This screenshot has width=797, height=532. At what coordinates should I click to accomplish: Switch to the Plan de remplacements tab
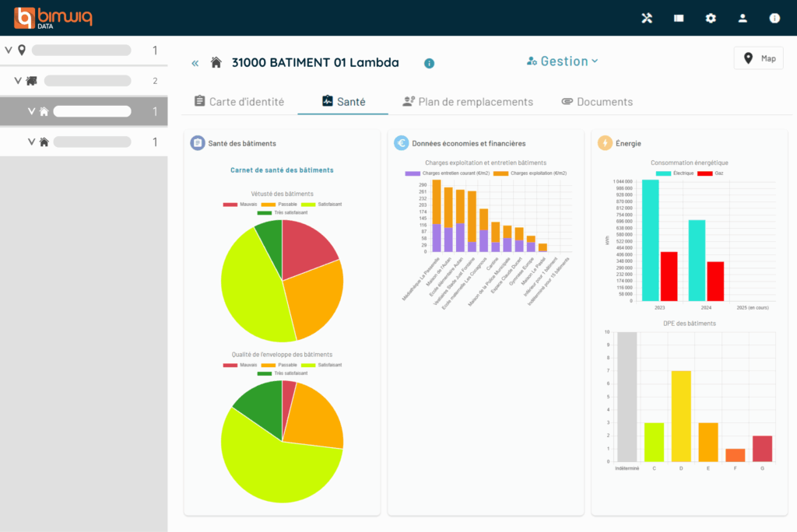tap(467, 102)
